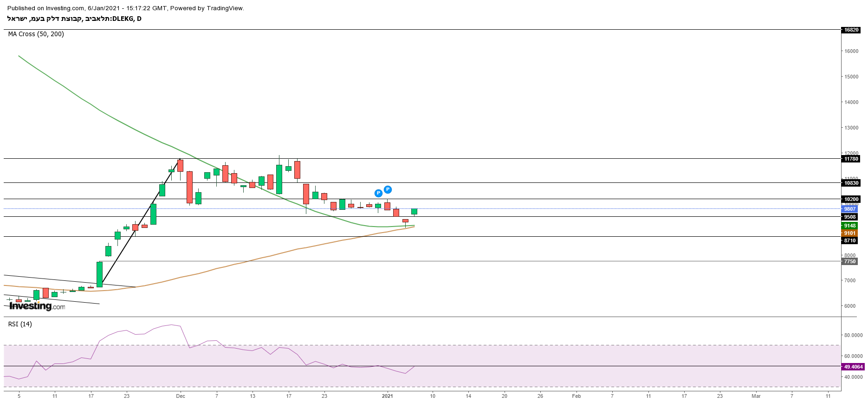Click the 16820 price level label
This screenshot has width=868, height=402.
851,30
